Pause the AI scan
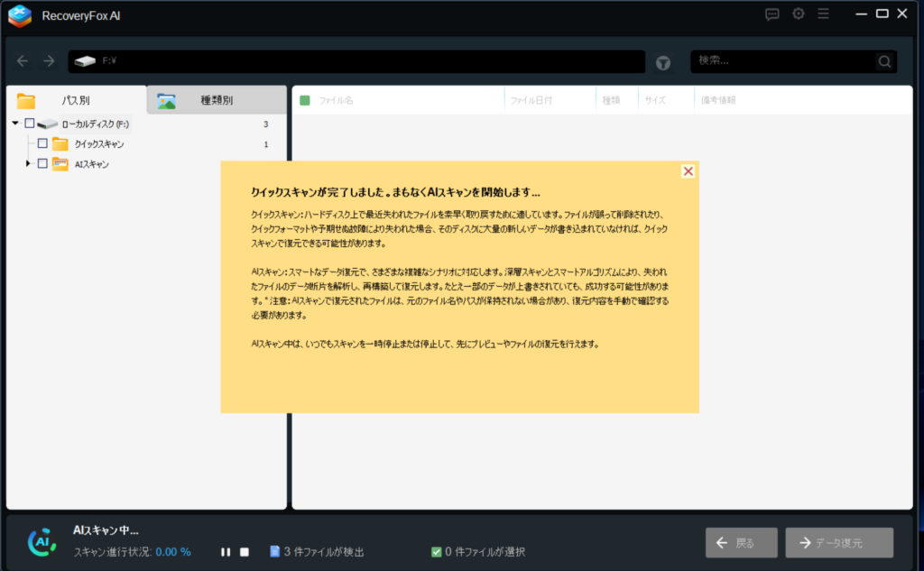 tap(226, 552)
